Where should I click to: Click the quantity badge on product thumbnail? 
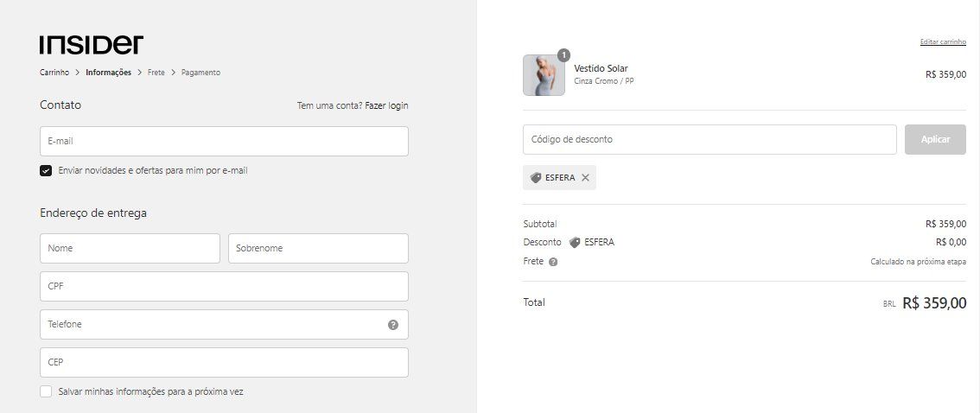[563, 55]
